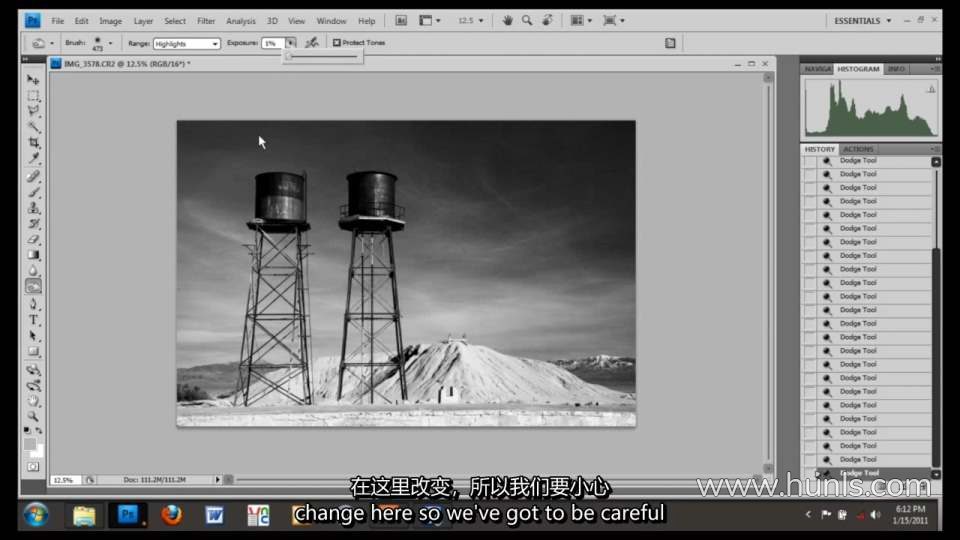The height and width of the screenshot is (540, 960).
Task: Activate the Zoom tool in toolbox
Action: (x=34, y=416)
